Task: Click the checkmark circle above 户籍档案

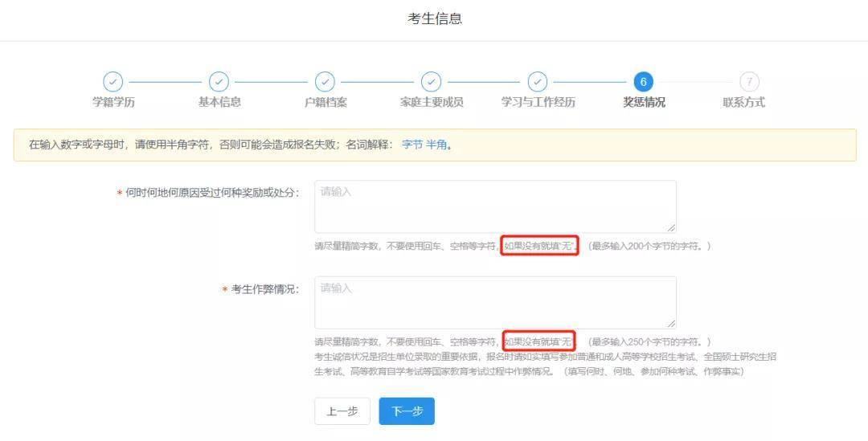Action: tap(325, 82)
